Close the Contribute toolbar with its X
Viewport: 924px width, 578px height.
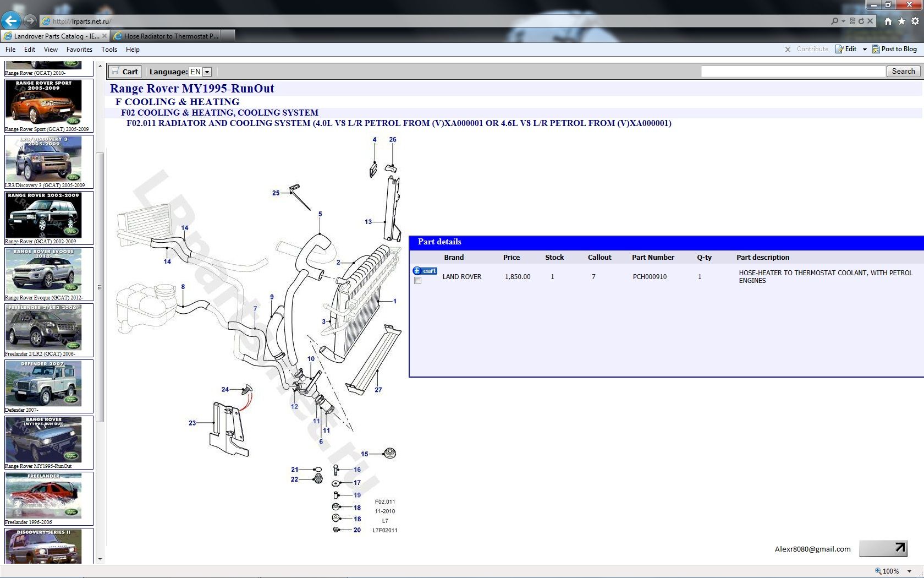pos(788,50)
